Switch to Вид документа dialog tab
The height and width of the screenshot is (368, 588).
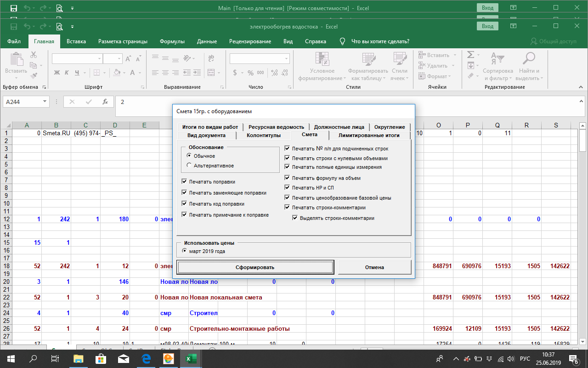coord(206,135)
